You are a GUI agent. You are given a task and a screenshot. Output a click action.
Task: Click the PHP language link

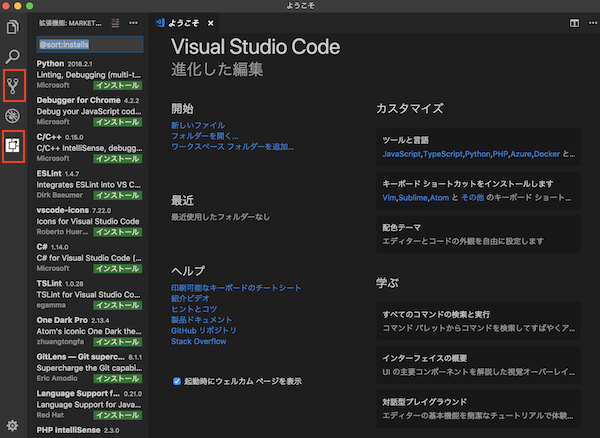[500, 154]
